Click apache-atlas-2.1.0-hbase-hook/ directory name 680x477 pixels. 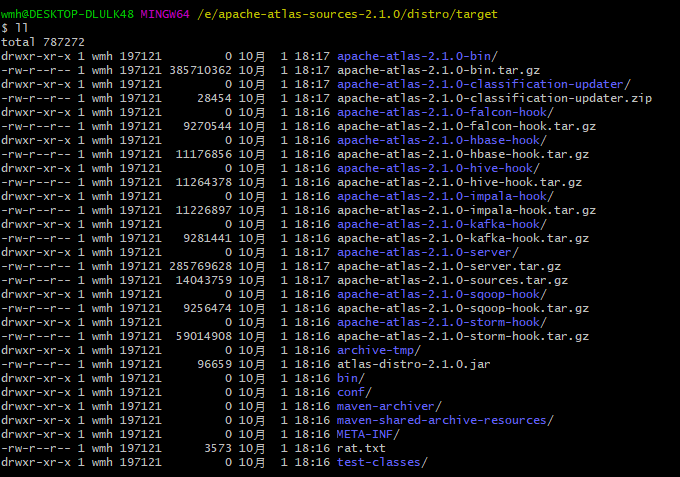pyautogui.click(x=442, y=140)
